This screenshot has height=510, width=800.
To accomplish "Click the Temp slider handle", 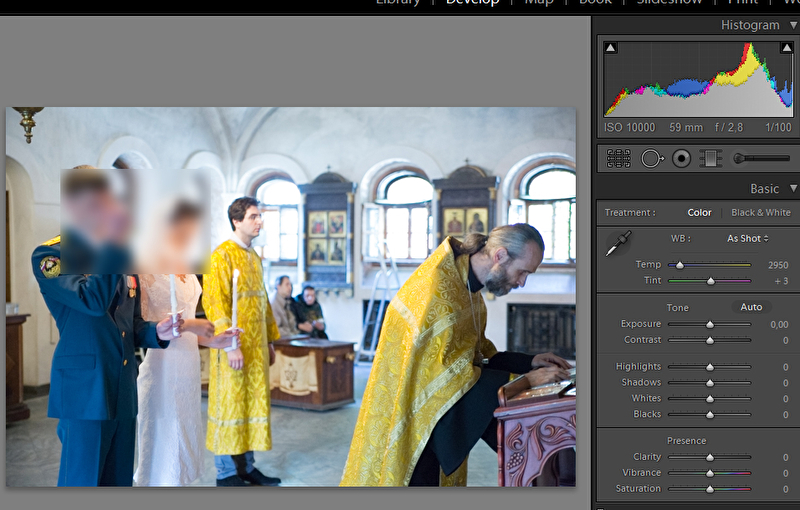I will point(680,265).
